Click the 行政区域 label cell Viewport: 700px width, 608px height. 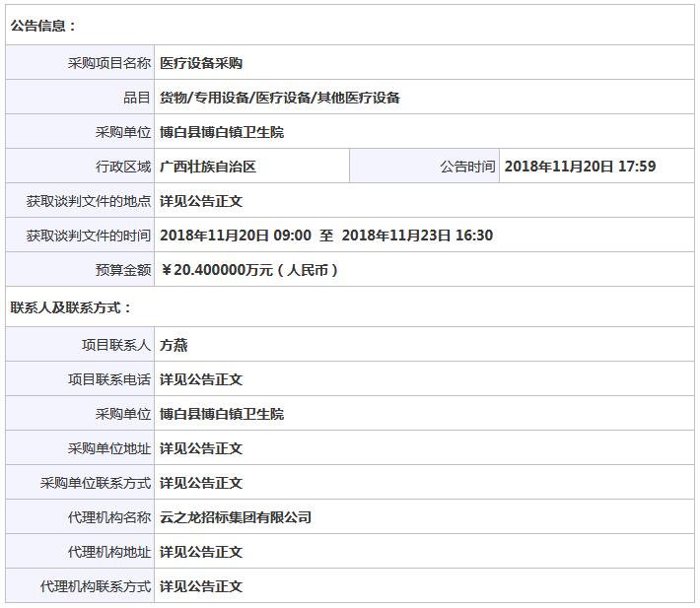122,167
